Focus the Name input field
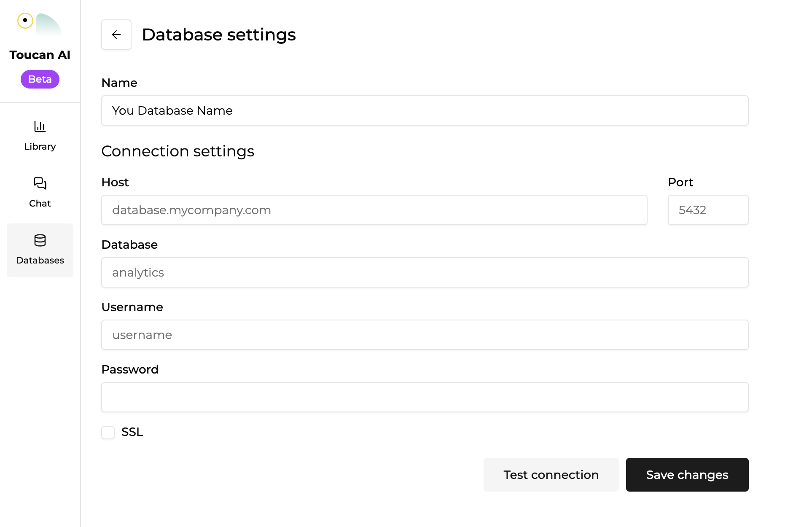Image resolution: width=812 pixels, height=527 pixels. point(425,110)
